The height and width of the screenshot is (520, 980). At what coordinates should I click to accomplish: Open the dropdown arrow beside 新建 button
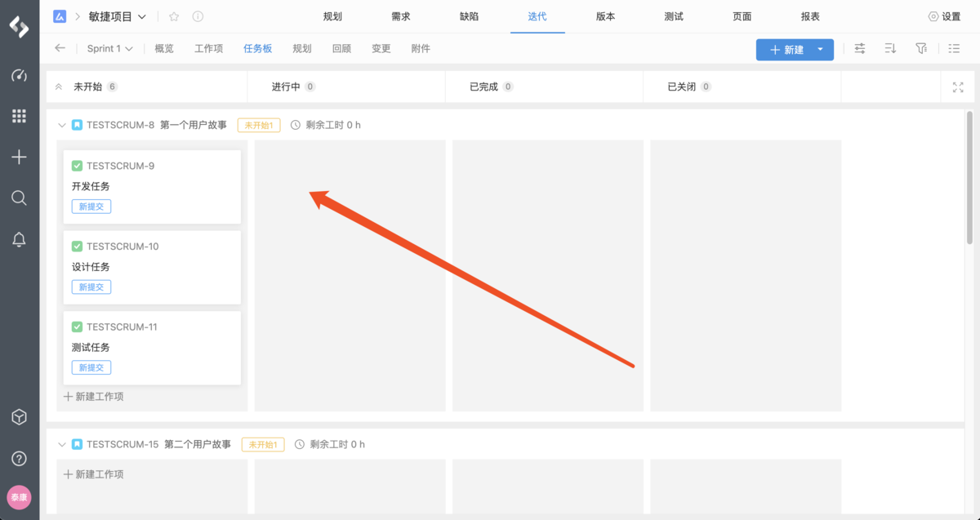pos(821,50)
